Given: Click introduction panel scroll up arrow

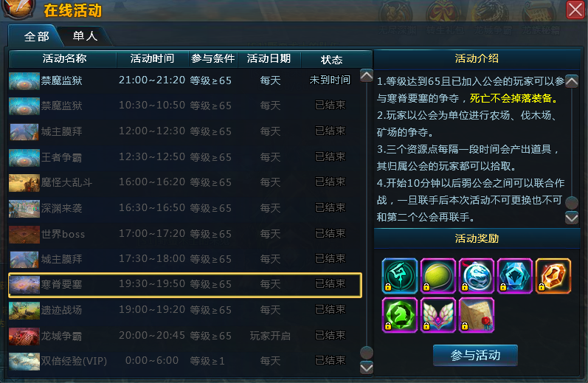Looking at the screenshot, I should pos(572,81).
